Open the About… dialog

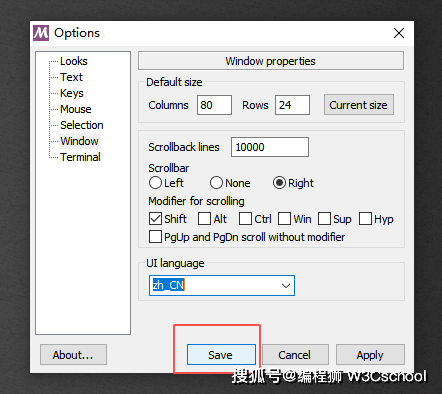click(73, 355)
